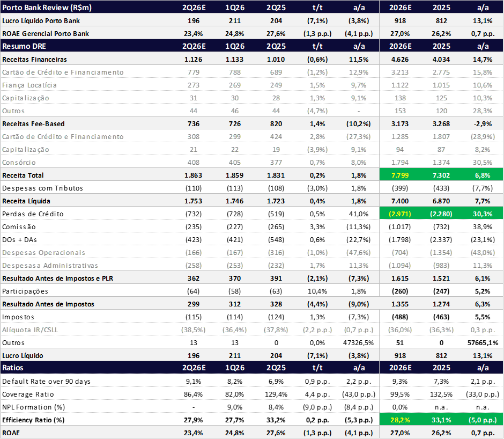Screen dimensions: 504x439
Task: Click the 1.122 Fiança Locatícia 2026E cell
Action: (400, 85)
